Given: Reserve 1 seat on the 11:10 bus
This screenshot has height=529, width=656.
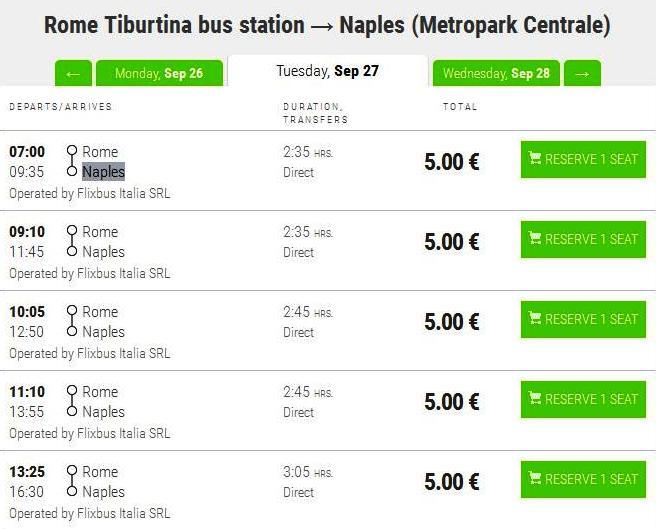Looking at the screenshot, I should [x=583, y=400].
